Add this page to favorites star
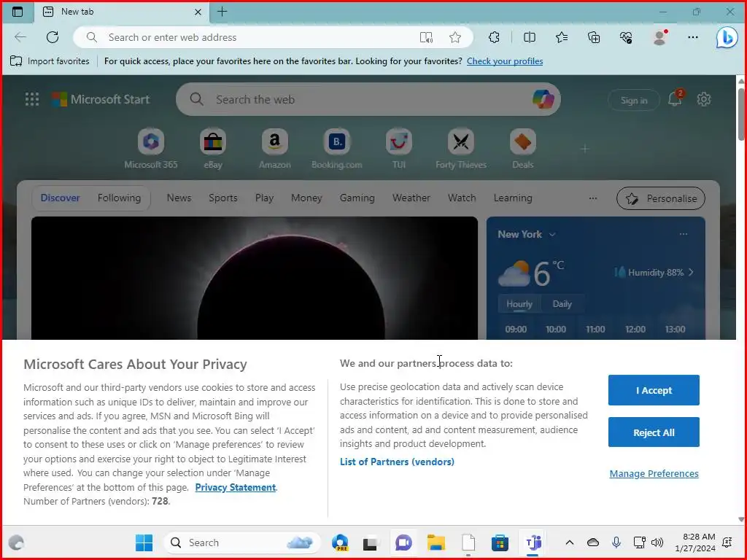 tap(455, 37)
